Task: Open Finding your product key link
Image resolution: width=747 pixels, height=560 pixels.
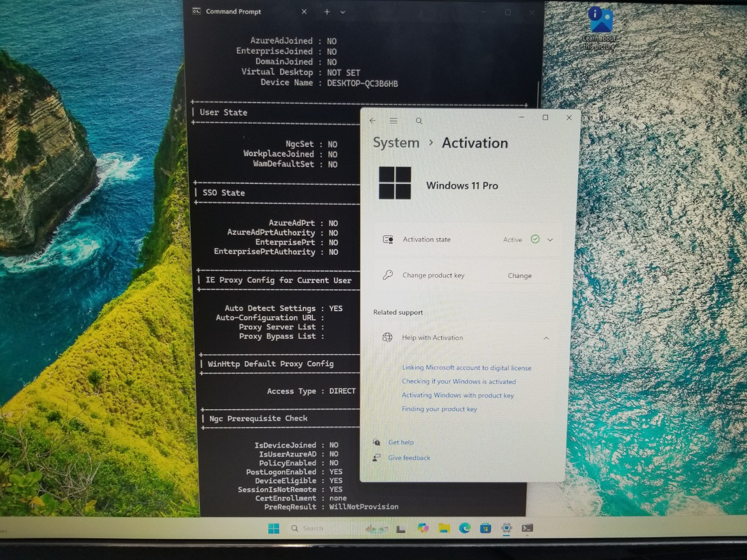Action: [439, 409]
